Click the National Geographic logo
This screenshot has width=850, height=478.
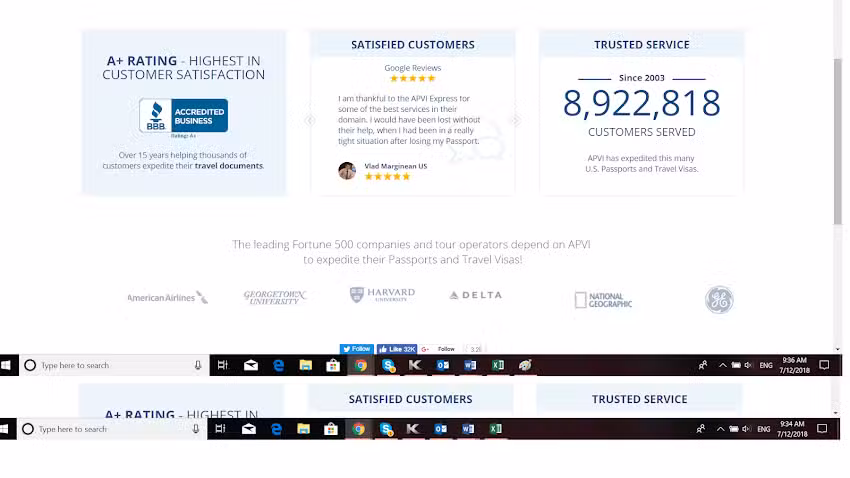(x=603, y=300)
